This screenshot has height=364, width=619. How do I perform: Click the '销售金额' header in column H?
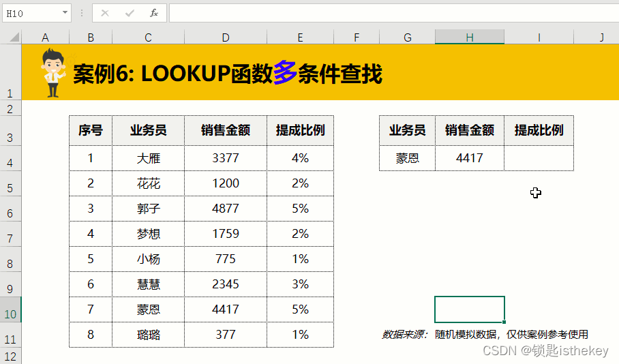point(470,130)
